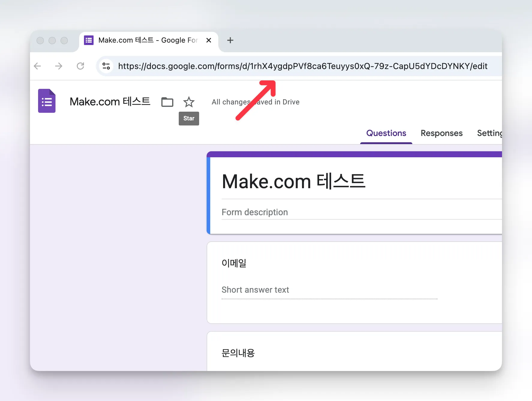Star this form
Viewport: 532px width, 401px height.
pyautogui.click(x=189, y=102)
